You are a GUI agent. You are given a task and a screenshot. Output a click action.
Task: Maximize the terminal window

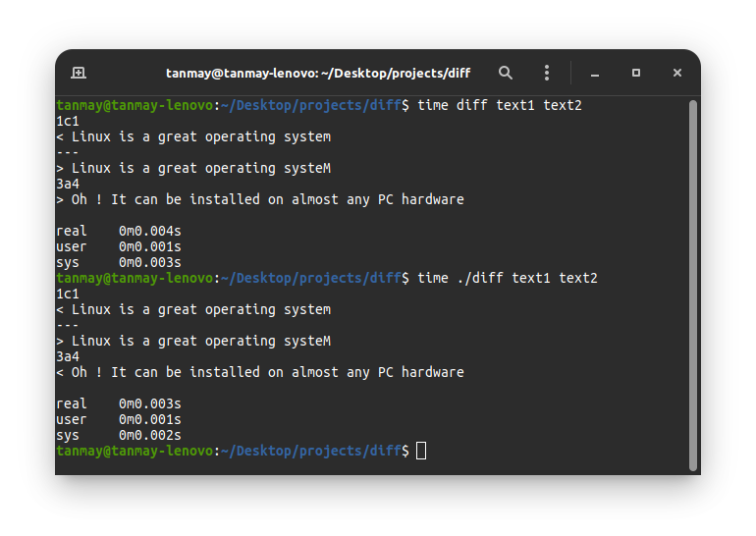pyautogui.click(x=636, y=73)
